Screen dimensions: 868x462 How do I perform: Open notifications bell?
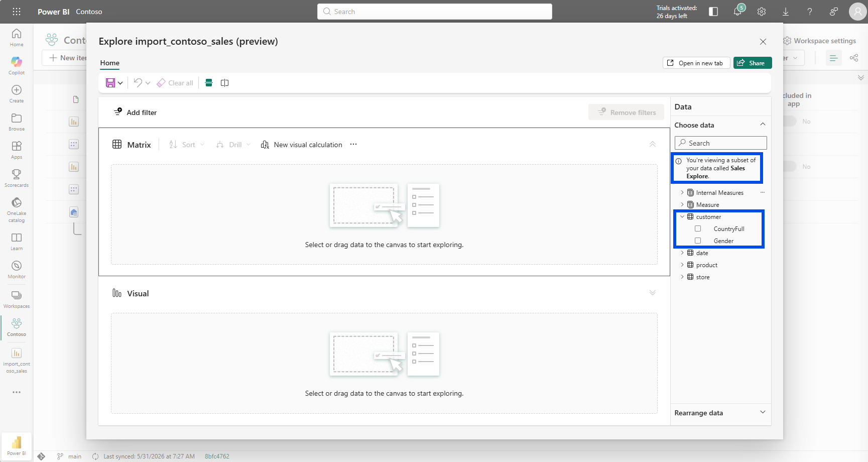pos(737,12)
